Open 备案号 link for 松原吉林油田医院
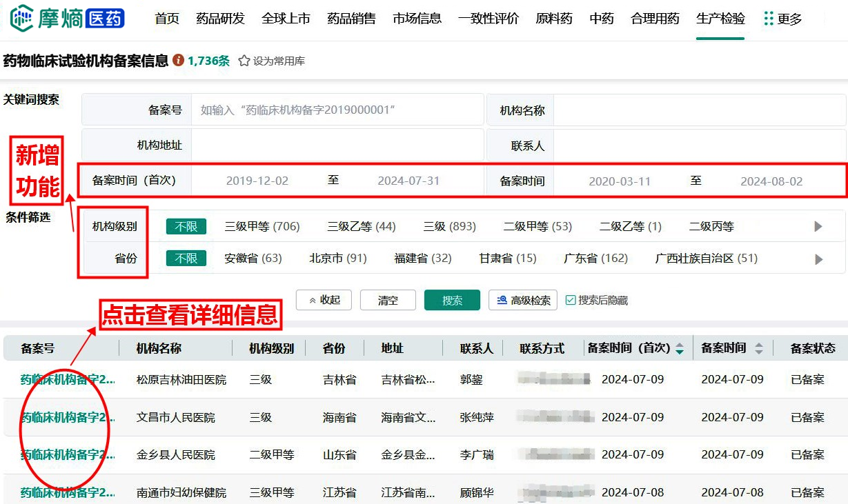848x504 pixels. point(68,379)
